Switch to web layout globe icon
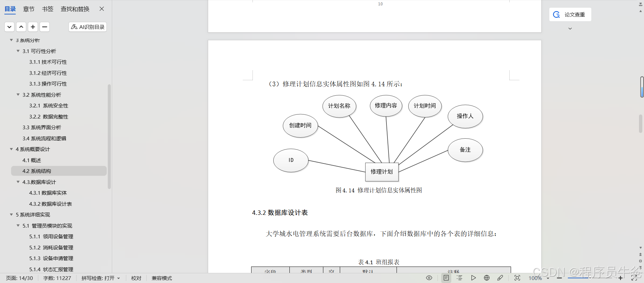This screenshot has height=283, width=644. tap(487, 278)
